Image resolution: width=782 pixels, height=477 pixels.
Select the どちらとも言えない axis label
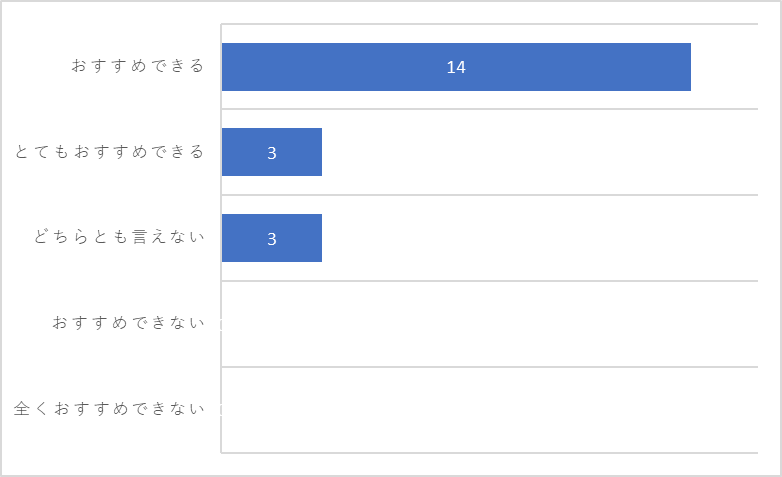(119, 237)
